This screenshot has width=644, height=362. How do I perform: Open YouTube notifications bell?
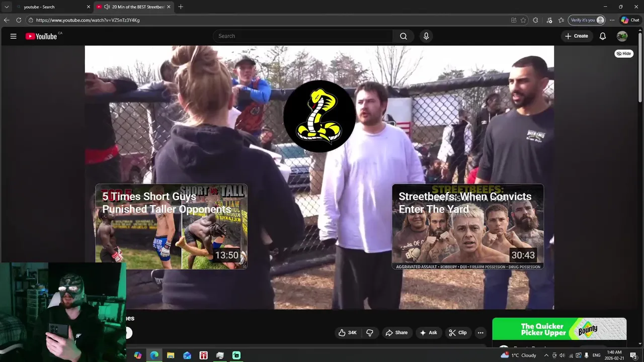point(603,36)
